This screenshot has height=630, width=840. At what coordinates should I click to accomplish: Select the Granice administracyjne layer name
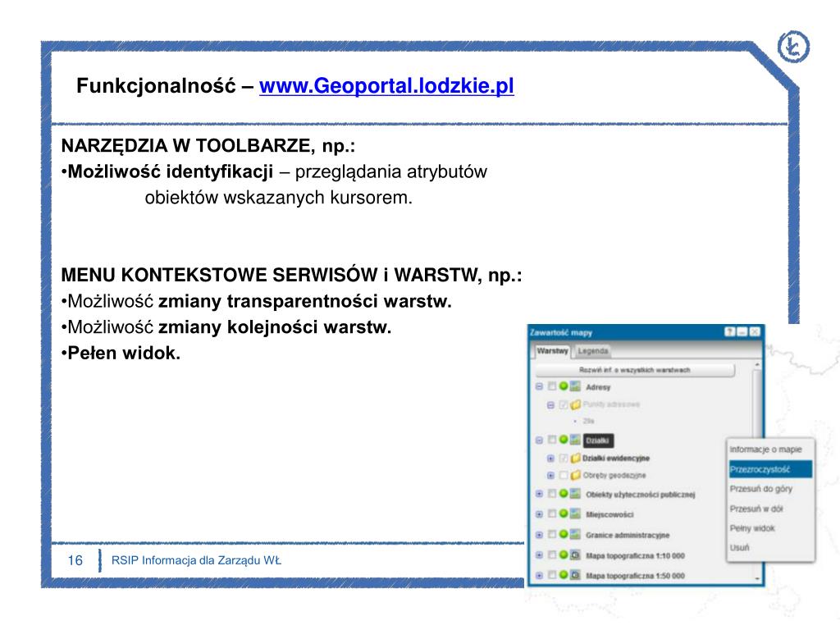[x=628, y=535]
